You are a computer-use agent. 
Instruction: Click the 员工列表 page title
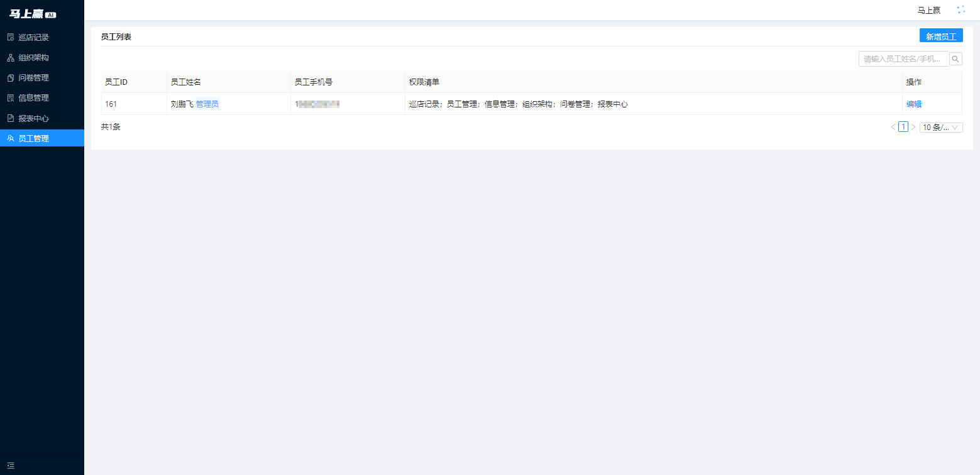[x=116, y=37]
